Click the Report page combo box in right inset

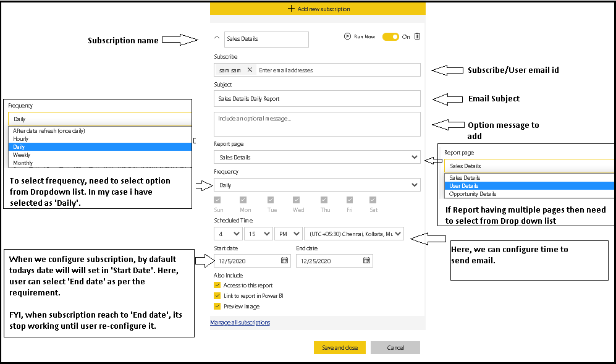(529, 166)
